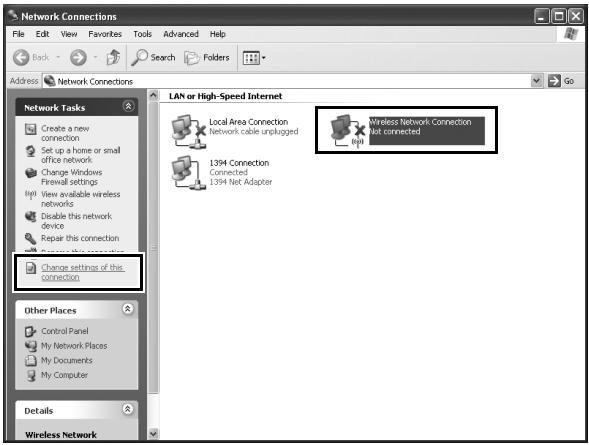589x445 pixels.
Task: Click View available wireless networks link
Action: 80,199
